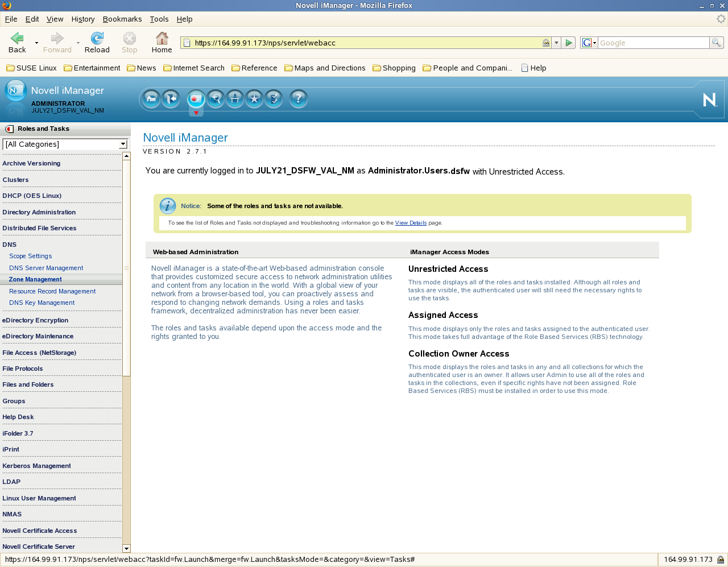
Task: Open the Roles and Tasks view icon
Action: pyautogui.click(x=196, y=99)
